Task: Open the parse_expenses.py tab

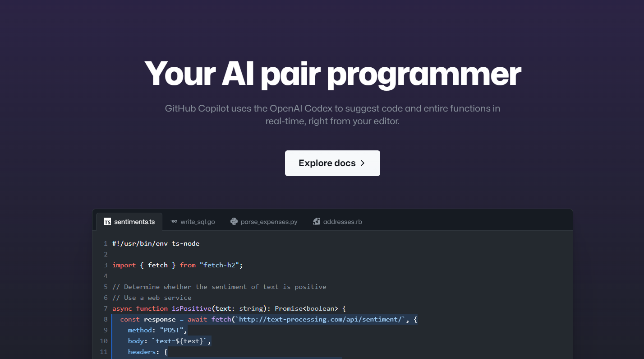Action: (264, 222)
